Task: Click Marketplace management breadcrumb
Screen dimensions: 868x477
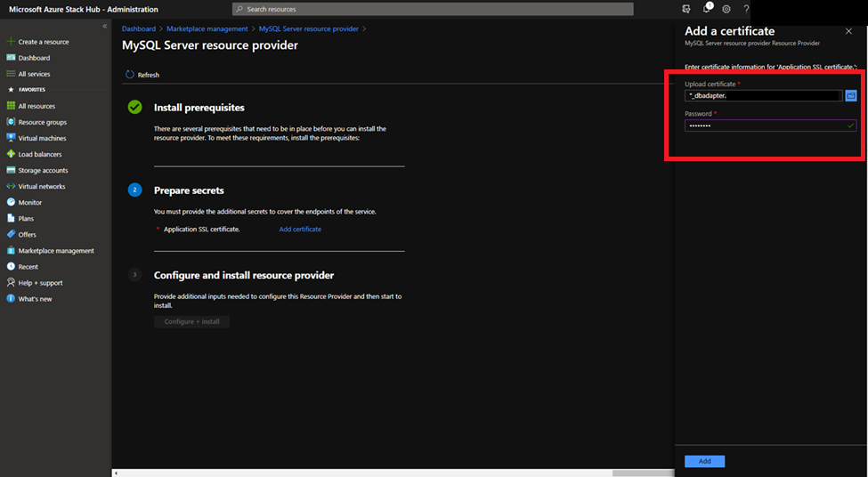Action: [207, 28]
